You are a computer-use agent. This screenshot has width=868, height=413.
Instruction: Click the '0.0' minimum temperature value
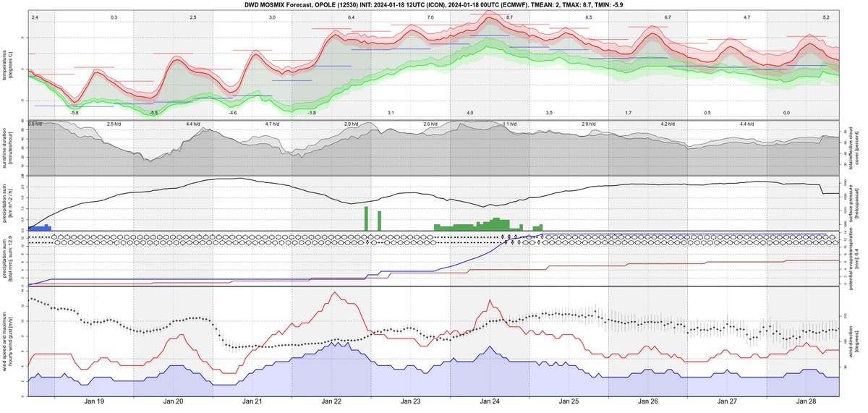pyautogui.click(x=786, y=113)
